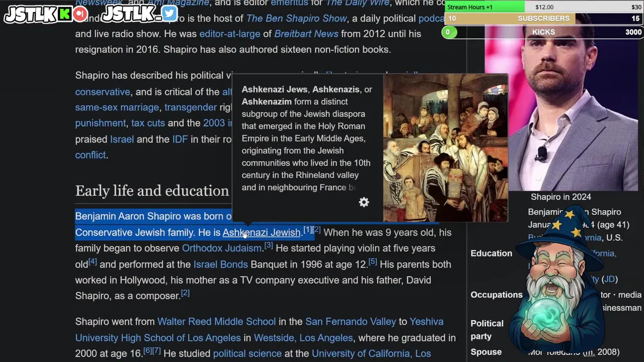The height and width of the screenshot is (362, 644).
Task: Open the transgender link
Action: [x=191, y=108]
